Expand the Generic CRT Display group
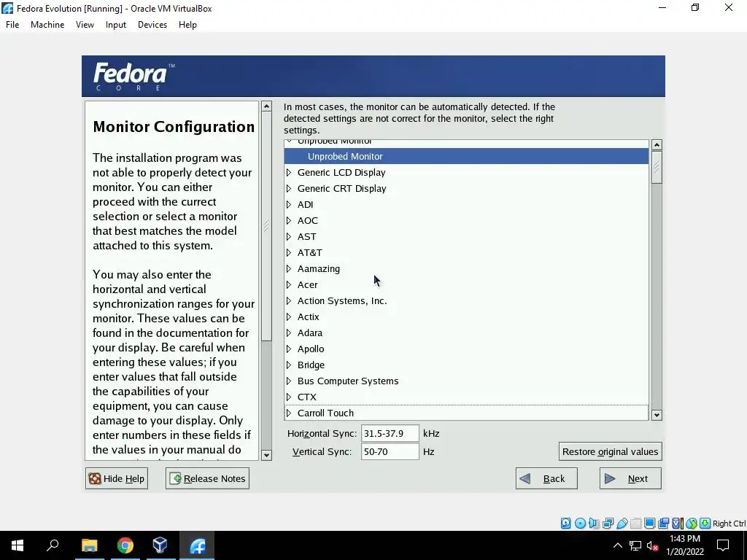747x560 pixels. 289,189
